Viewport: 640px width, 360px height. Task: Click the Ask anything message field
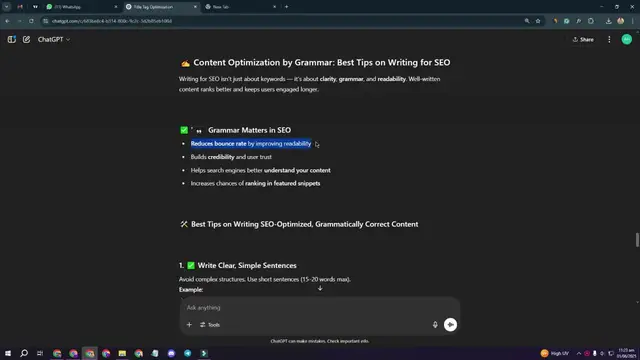coord(320,307)
